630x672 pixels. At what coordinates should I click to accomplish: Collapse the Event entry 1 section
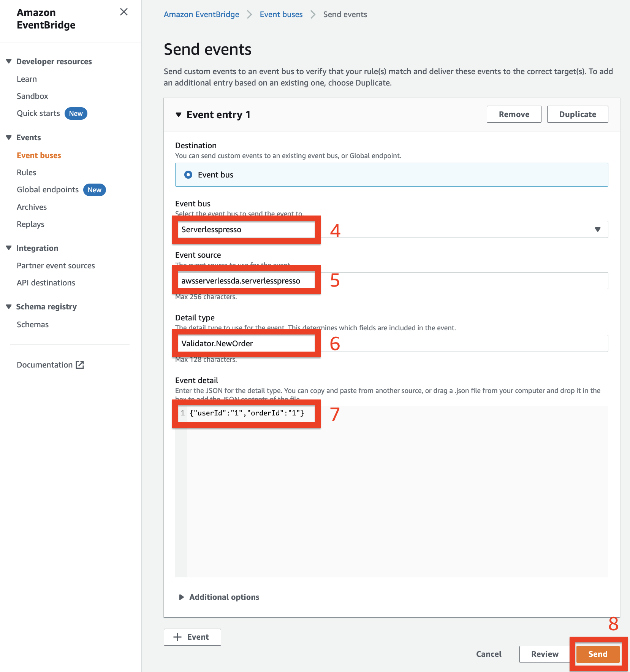pos(179,115)
